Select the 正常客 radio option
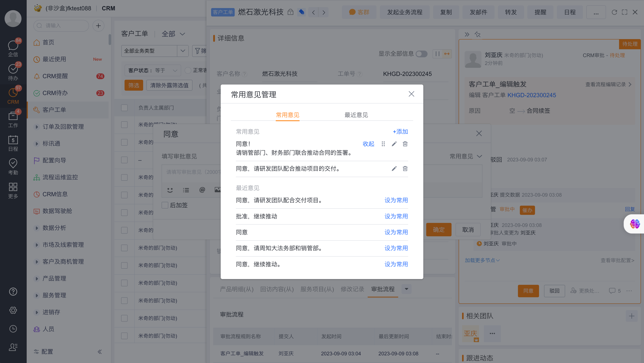644x363 pixels. 188,70
